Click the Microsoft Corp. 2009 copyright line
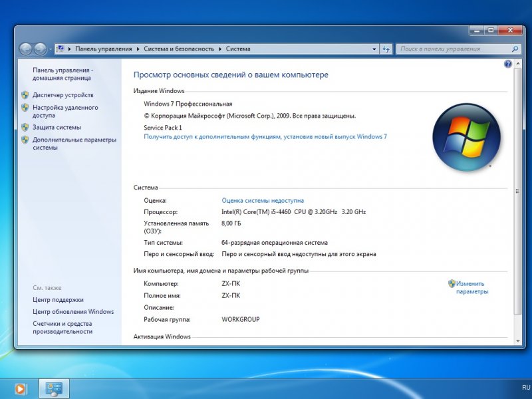This screenshot has width=532, height=399. pos(250,116)
